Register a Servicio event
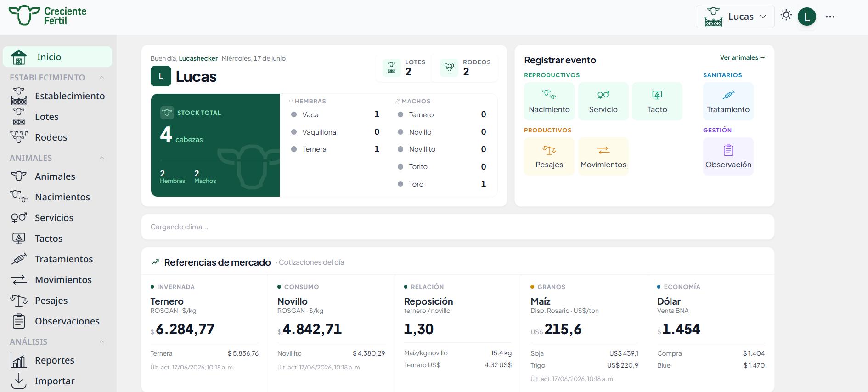 pos(603,102)
